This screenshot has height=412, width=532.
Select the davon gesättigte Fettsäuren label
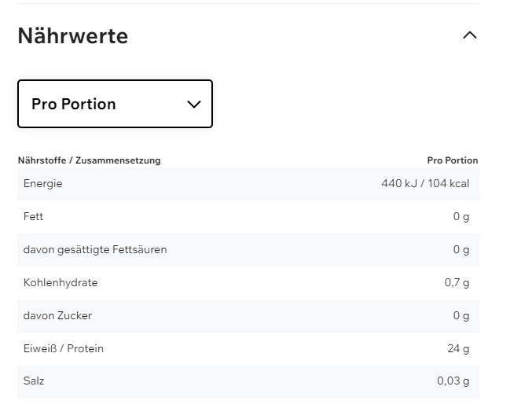(95, 250)
